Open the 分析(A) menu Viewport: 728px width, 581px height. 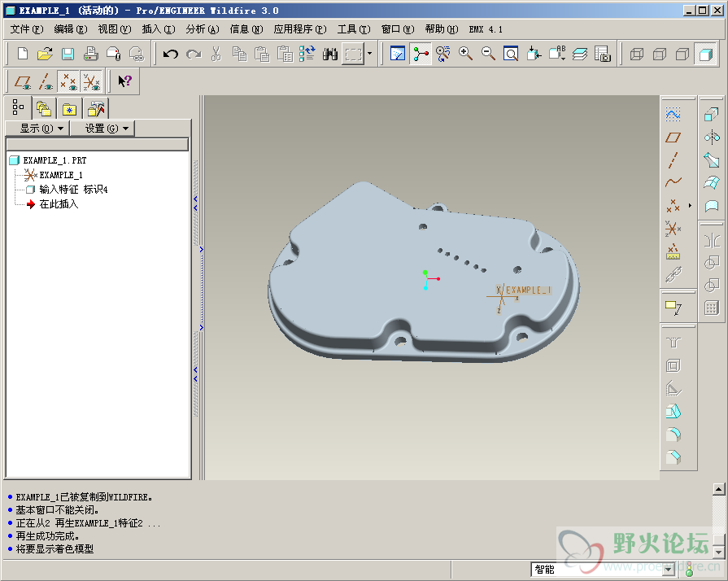pos(203,29)
